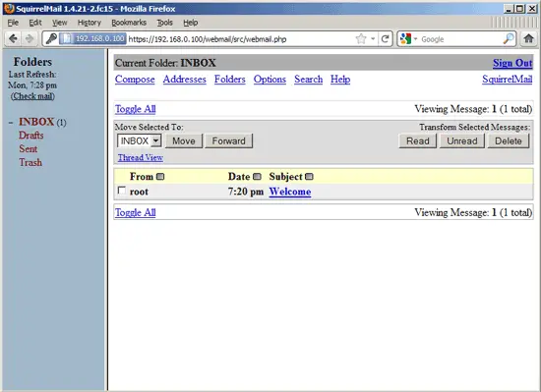Open the Bookmarks menu
This screenshot has width=541, height=392.
point(129,23)
